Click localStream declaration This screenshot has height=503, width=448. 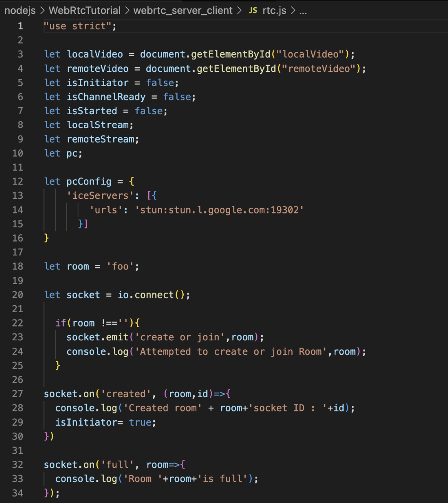coord(98,125)
